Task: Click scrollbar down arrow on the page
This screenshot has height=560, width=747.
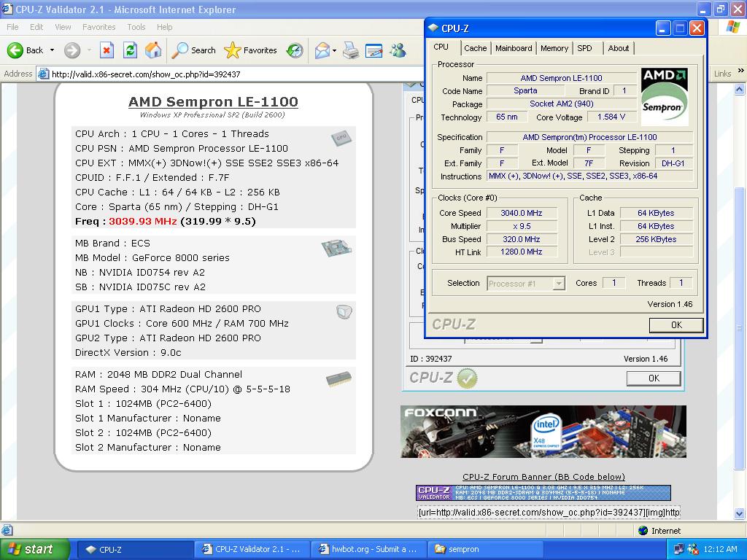Action: click(740, 513)
